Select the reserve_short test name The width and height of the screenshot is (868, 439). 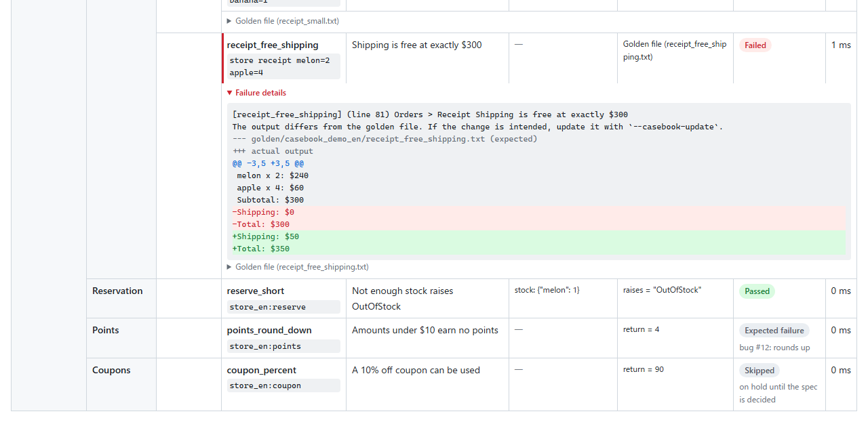pos(256,291)
